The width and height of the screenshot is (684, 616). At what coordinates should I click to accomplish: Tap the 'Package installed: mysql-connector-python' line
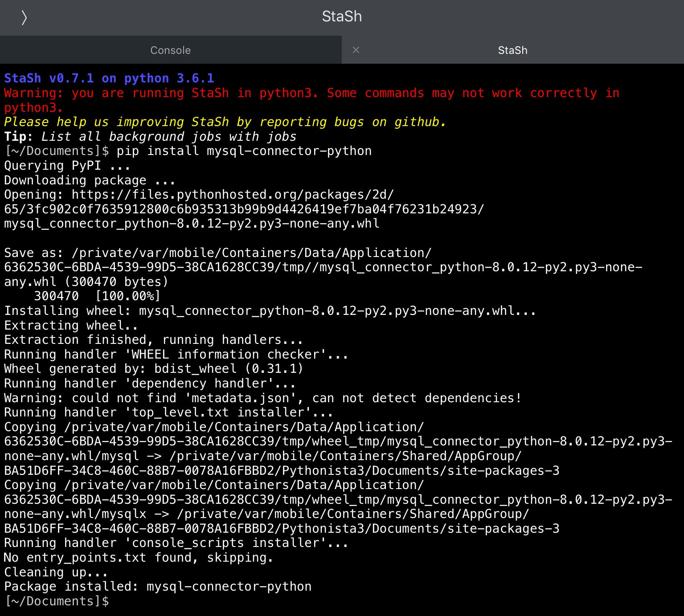[158, 586]
